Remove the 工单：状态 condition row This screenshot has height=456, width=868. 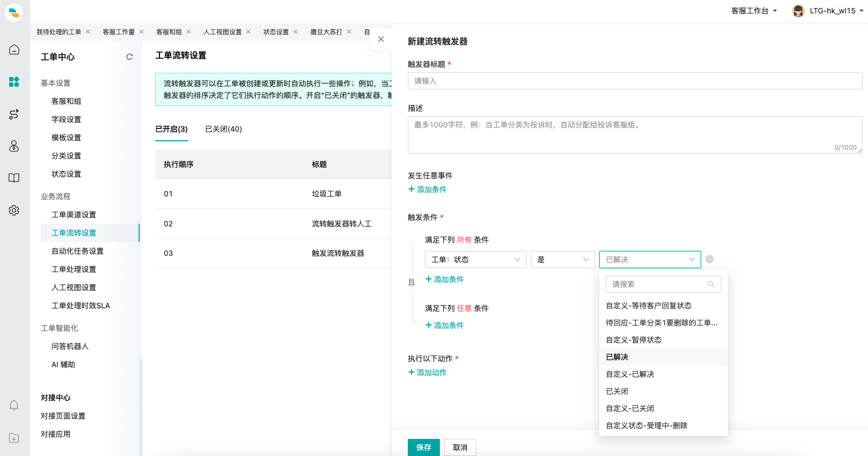tap(710, 259)
